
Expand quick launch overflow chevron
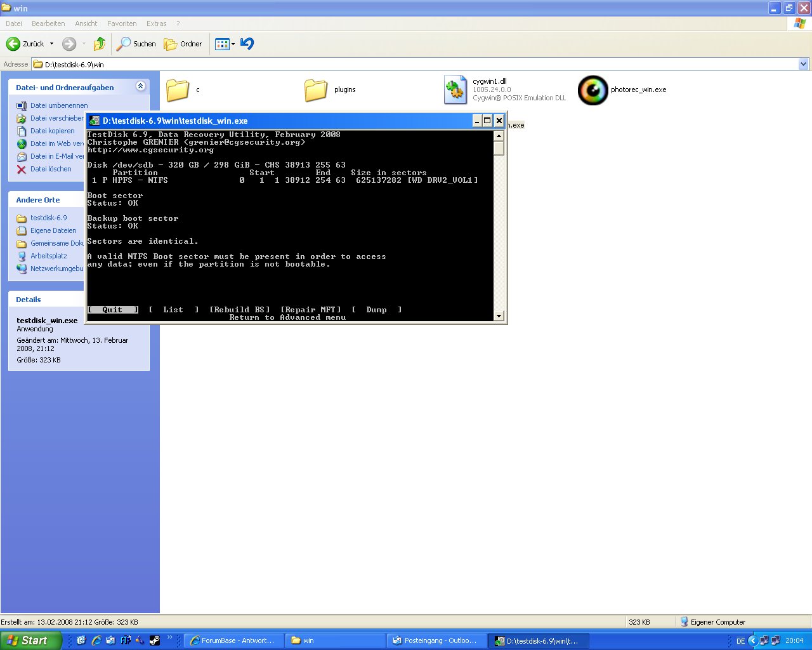[170, 638]
